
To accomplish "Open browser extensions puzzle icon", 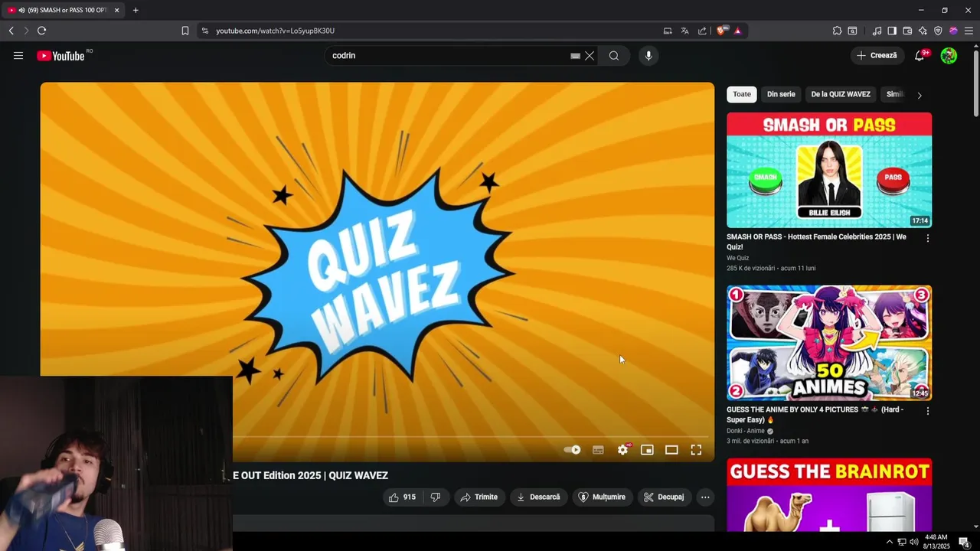I will [x=837, y=31].
